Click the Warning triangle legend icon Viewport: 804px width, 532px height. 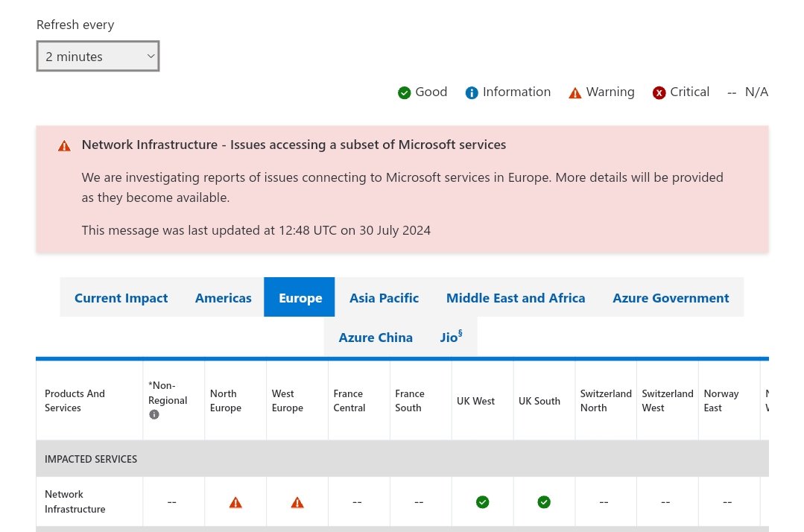(x=574, y=93)
